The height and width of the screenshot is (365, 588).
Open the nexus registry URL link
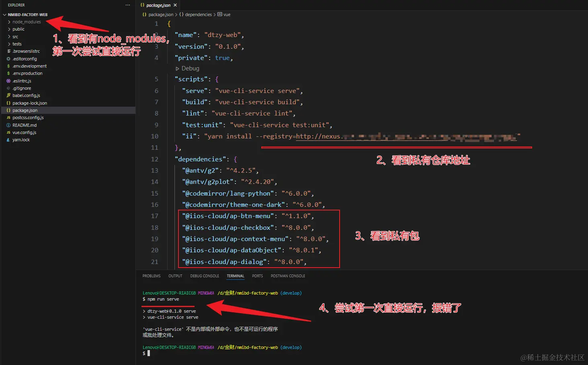click(x=406, y=136)
